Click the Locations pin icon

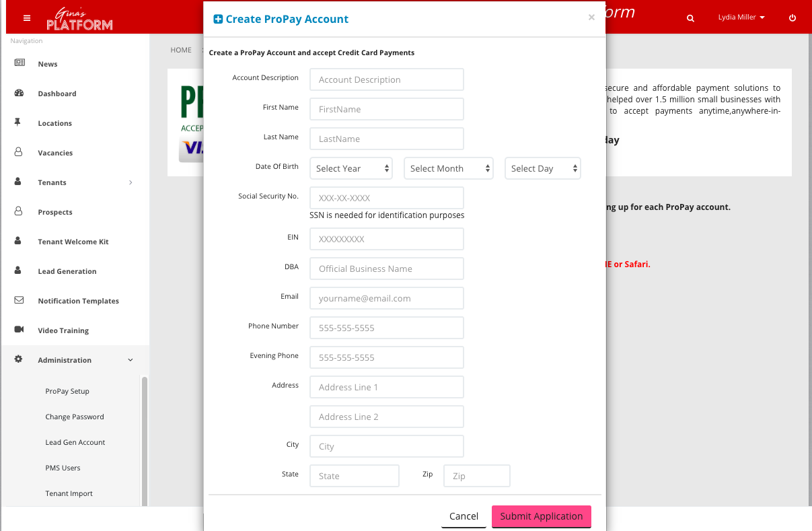point(18,122)
